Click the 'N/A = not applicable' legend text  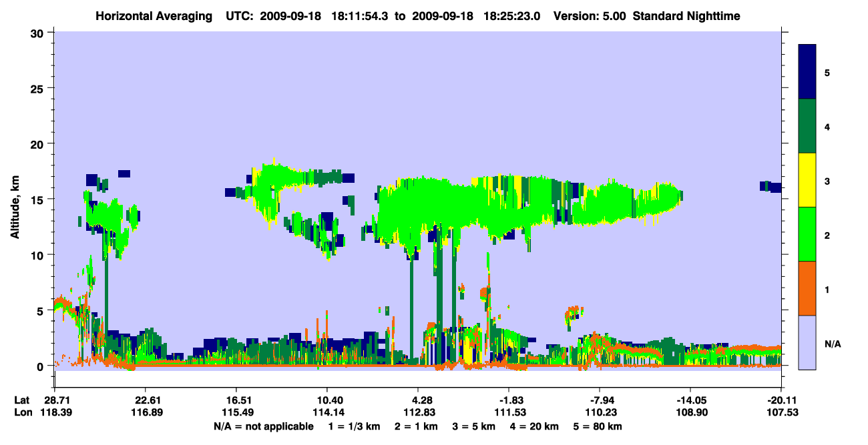point(263,426)
